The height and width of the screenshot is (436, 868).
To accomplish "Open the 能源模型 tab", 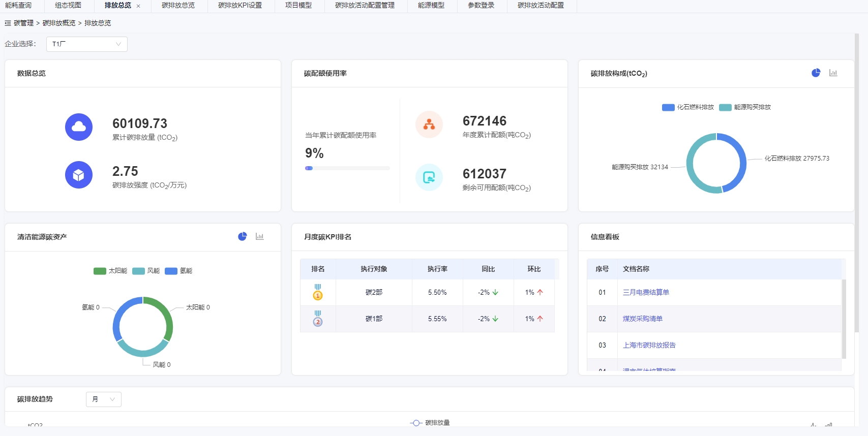I will coord(431,6).
